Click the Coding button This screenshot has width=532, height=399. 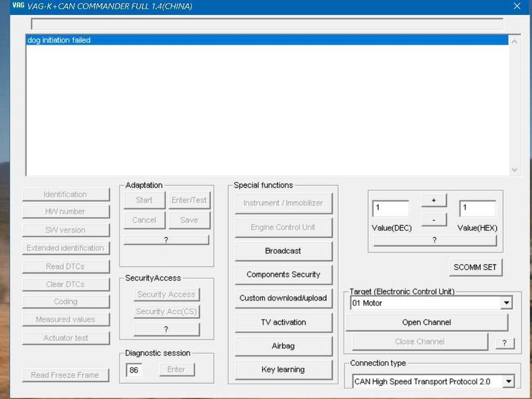pyautogui.click(x=66, y=302)
